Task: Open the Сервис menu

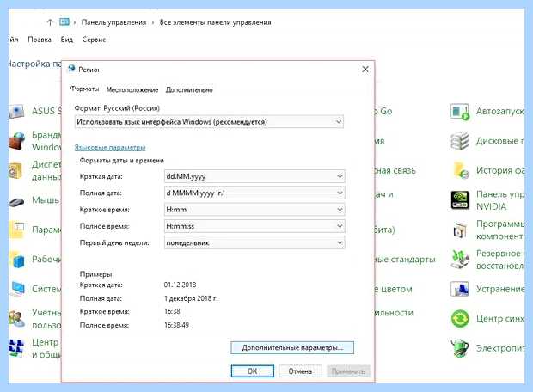Action: [94, 40]
